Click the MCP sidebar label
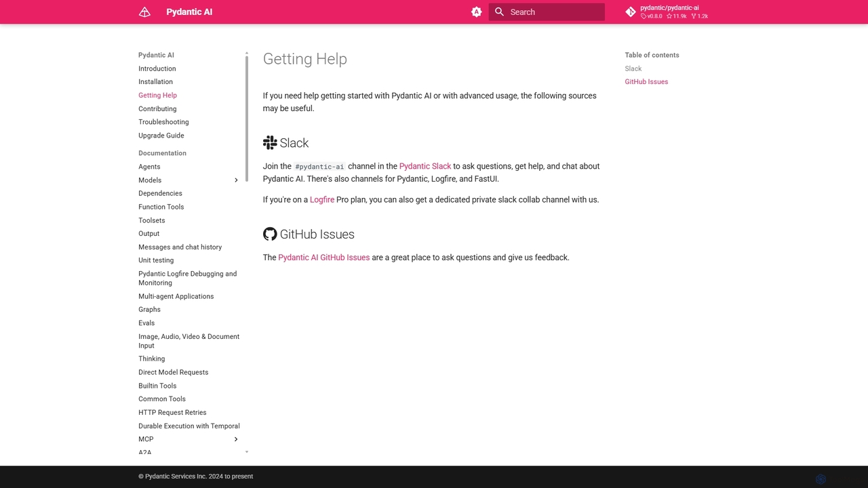This screenshot has width=868, height=488. point(146,439)
